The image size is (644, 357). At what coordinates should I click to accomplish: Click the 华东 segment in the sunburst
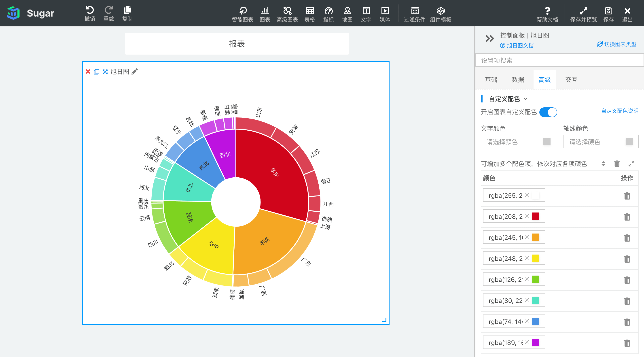(275, 172)
